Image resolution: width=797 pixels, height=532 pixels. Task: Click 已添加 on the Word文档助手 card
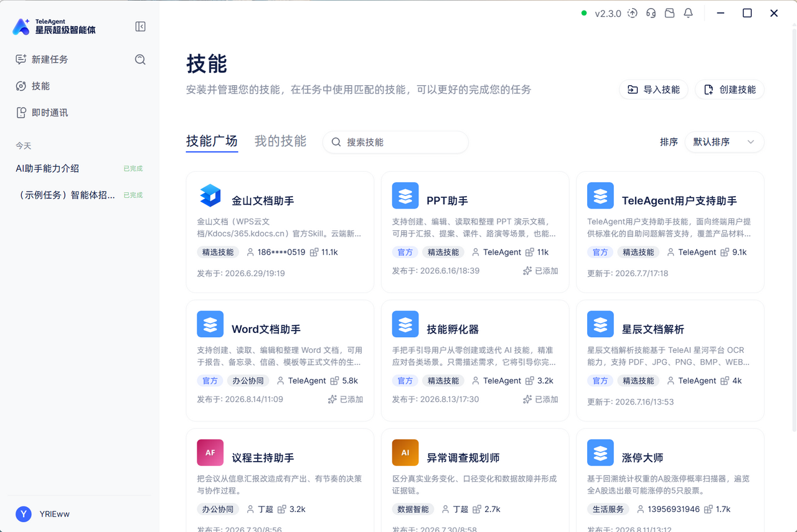tap(345, 399)
